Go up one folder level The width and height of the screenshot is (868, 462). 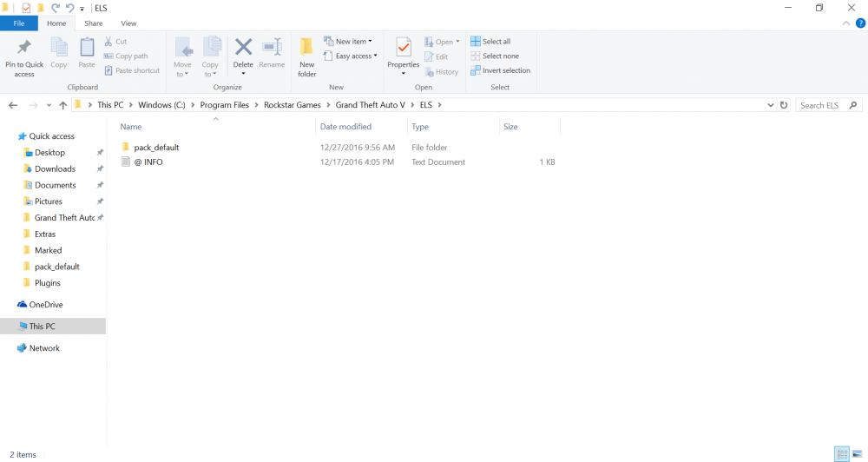[62, 105]
